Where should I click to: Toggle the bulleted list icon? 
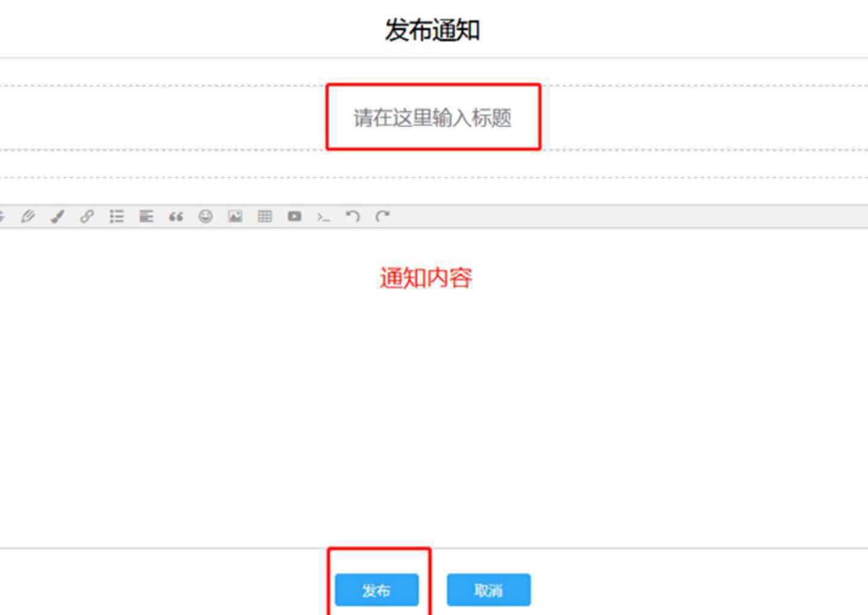[x=116, y=216]
